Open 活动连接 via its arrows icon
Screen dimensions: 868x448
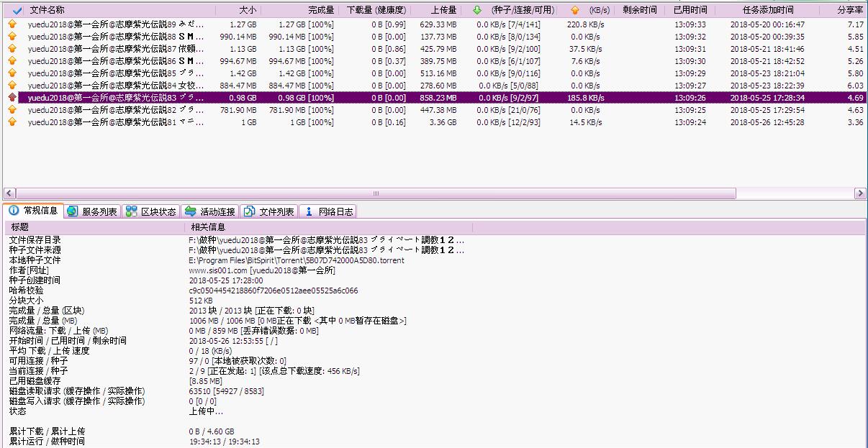pos(190,211)
